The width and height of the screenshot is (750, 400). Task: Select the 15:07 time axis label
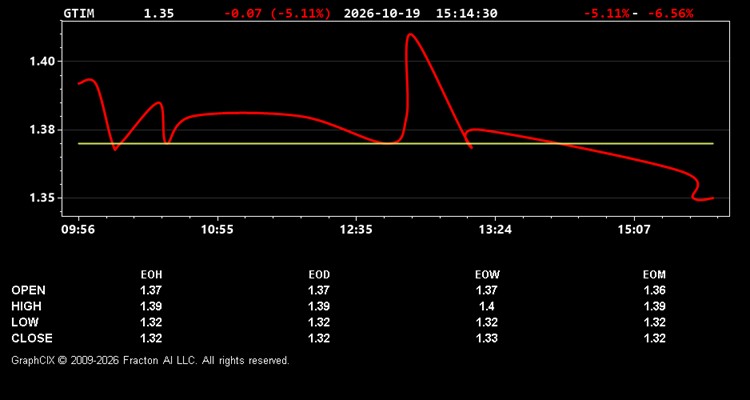634,230
